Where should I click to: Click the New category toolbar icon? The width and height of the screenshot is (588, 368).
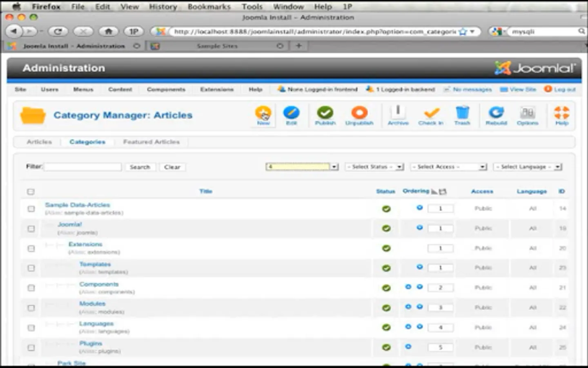[x=263, y=115]
